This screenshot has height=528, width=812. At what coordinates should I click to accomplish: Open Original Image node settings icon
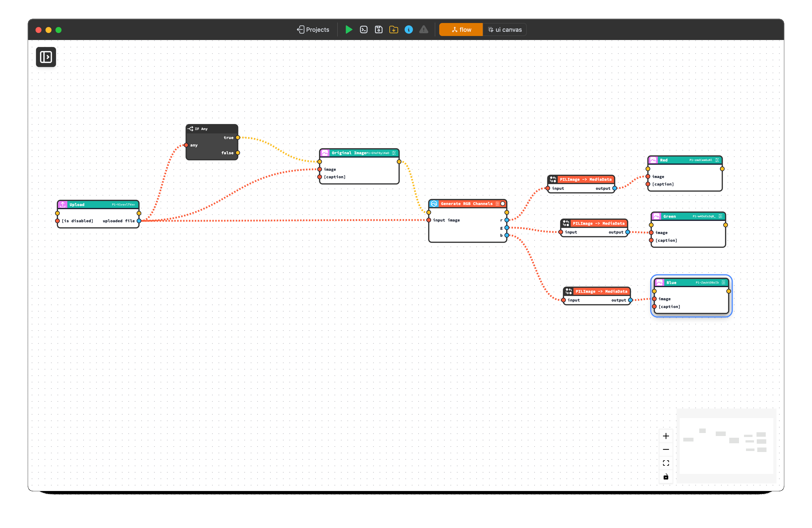[x=394, y=153]
